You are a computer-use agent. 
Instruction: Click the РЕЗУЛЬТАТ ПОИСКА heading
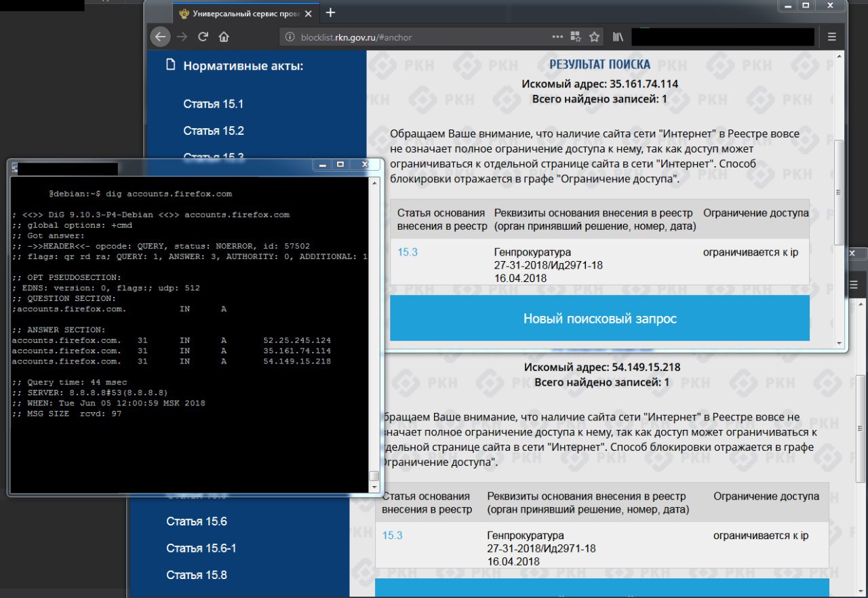pos(600,64)
